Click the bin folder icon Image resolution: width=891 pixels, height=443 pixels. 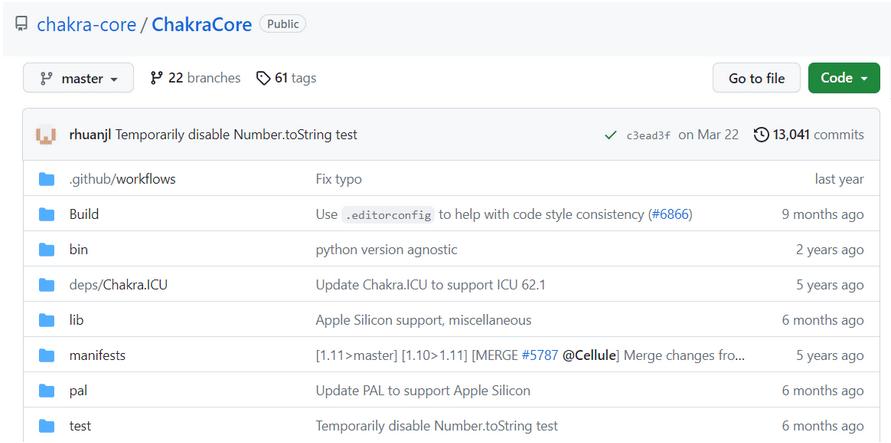[x=46, y=250]
